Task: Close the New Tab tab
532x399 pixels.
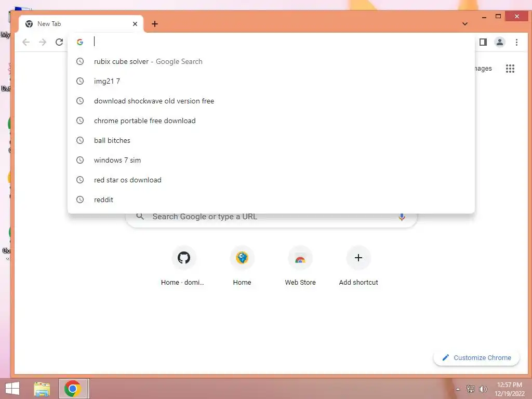Action: [135, 24]
